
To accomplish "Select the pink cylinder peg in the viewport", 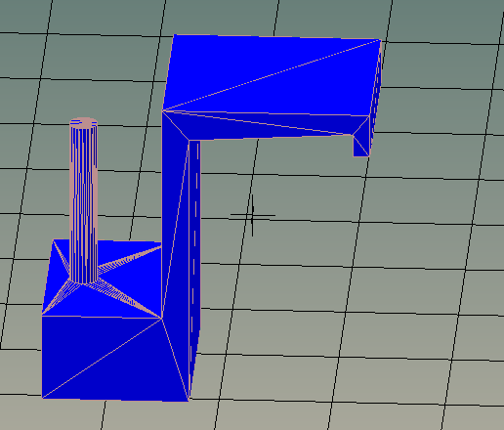I will pyautogui.click(x=83, y=201).
